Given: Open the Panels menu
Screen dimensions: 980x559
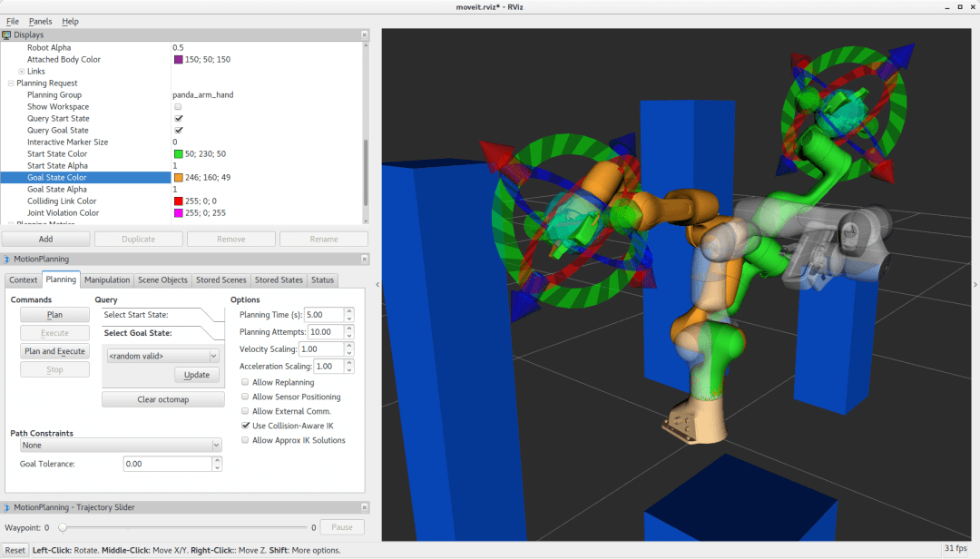Looking at the screenshot, I should pos(41,21).
